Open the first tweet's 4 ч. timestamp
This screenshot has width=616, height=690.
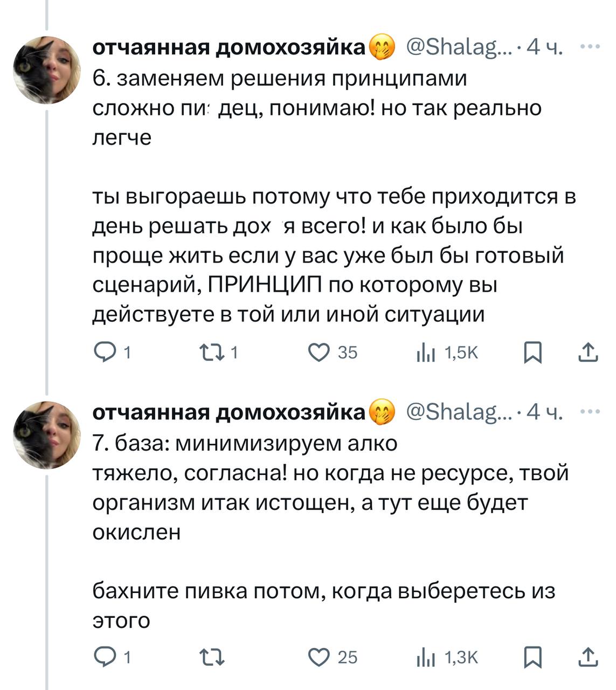(544, 47)
